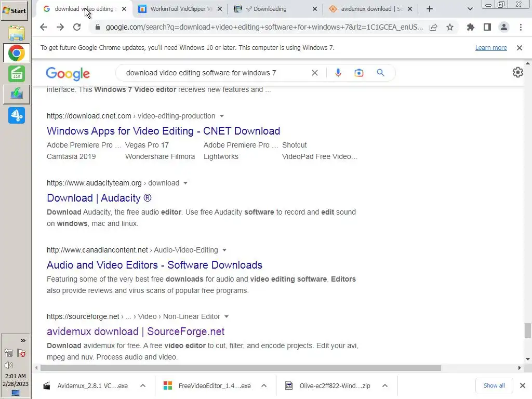This screenshot has height=399, width=532.
Task: Submit search with magnifier icon
Action: pos(381,73)
